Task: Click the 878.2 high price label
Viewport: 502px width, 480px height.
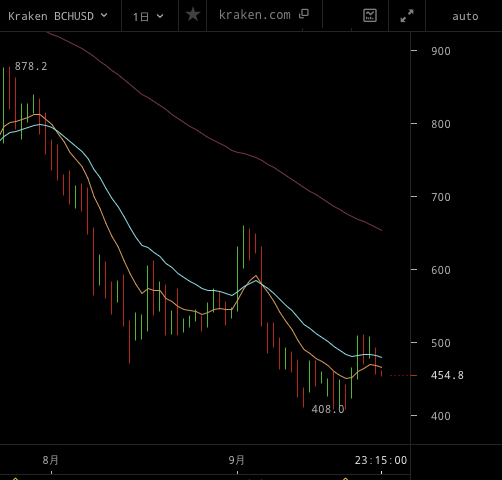Action: (x=31, y=66)
